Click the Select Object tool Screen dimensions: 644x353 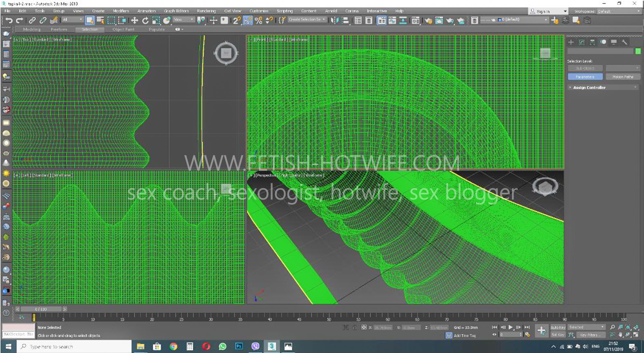(89, 21)
